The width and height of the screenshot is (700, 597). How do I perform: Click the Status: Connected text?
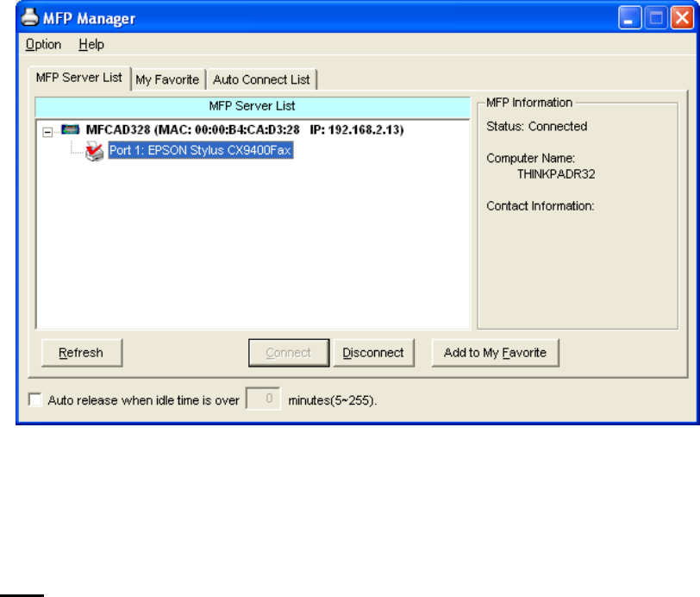pos(536,127)
